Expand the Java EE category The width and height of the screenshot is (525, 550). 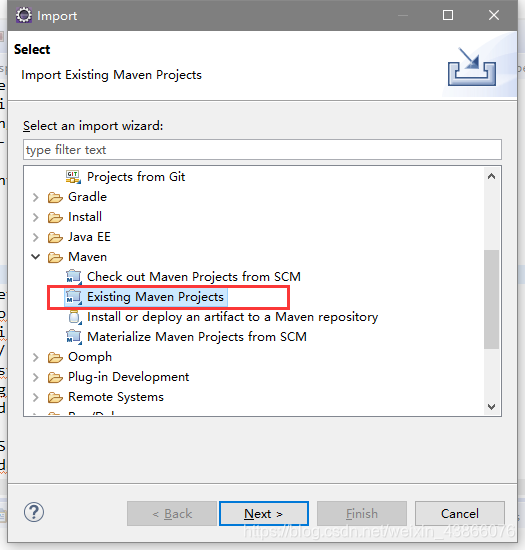(35, 237)
